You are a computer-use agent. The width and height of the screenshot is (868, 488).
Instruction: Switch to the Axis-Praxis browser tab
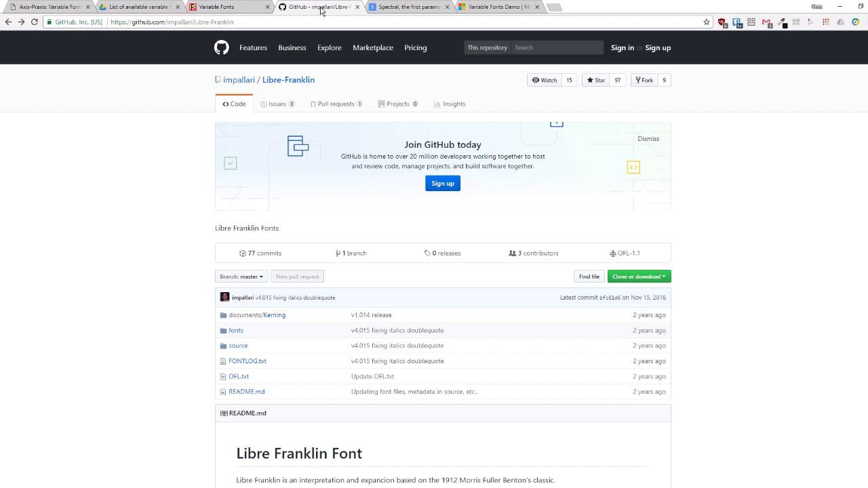click(49, 7)
